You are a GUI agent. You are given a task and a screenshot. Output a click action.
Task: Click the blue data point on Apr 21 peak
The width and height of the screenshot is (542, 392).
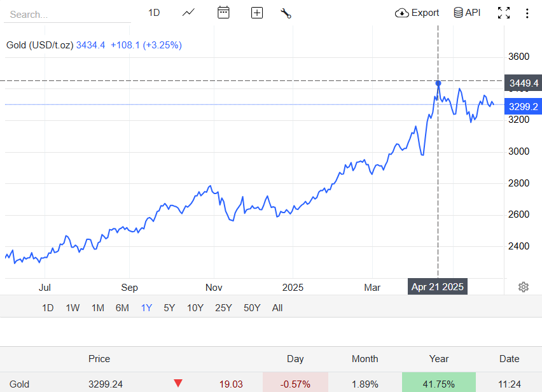(x=438, y=83)
